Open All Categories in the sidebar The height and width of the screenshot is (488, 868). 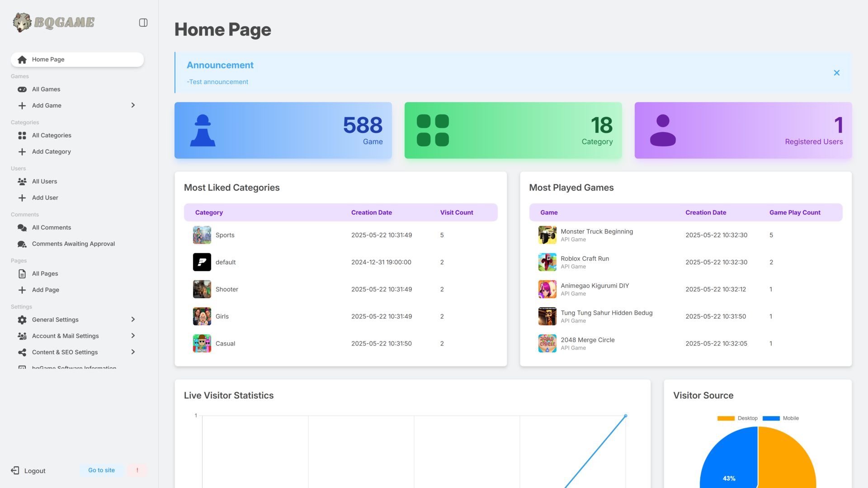(77, 136)
